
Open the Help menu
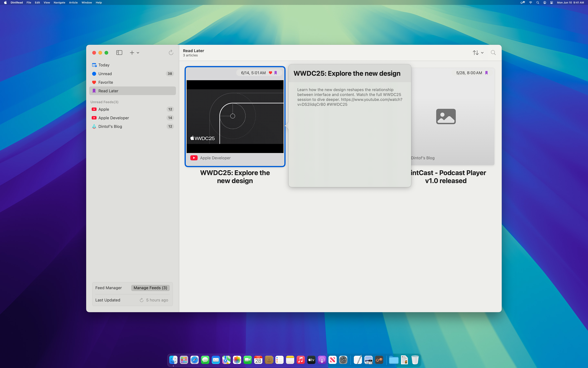point(99,2)
